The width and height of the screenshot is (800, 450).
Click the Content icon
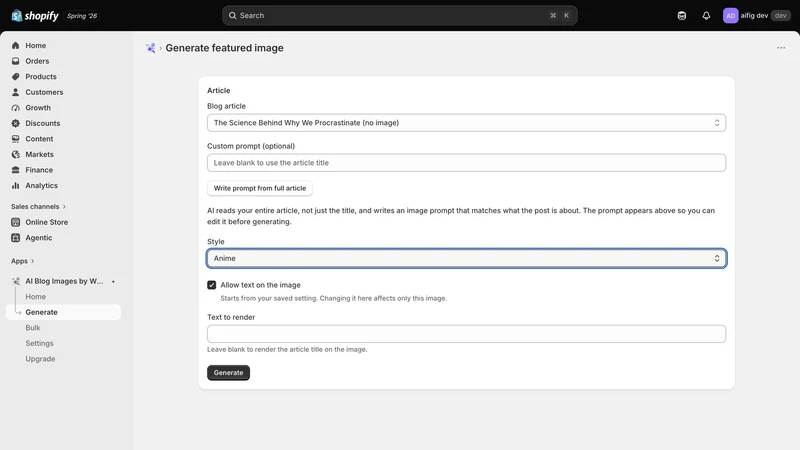(15, 139)
